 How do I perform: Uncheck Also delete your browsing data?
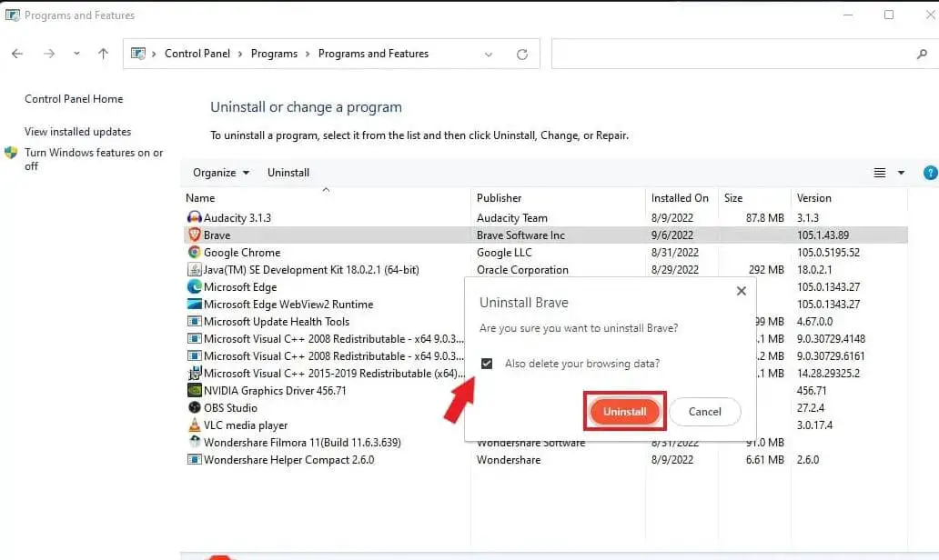click(487, 364)
